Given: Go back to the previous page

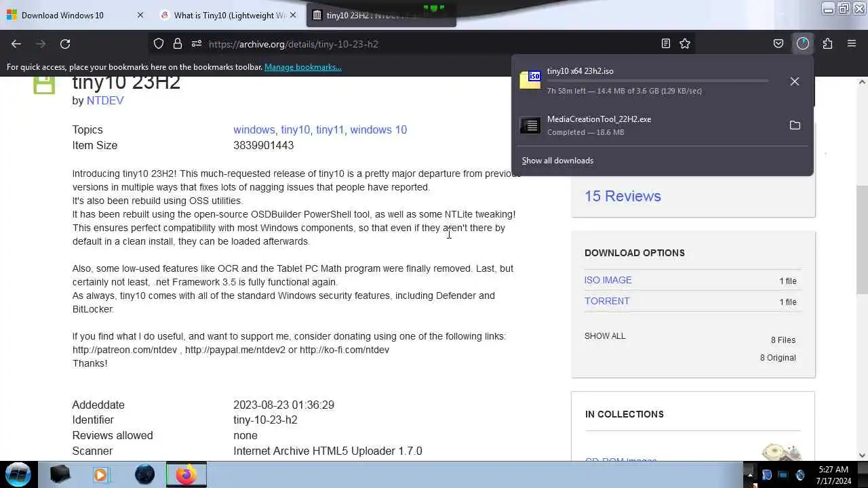Looking at the screenshot, I should pyautogui.click(x=16, y=43).
